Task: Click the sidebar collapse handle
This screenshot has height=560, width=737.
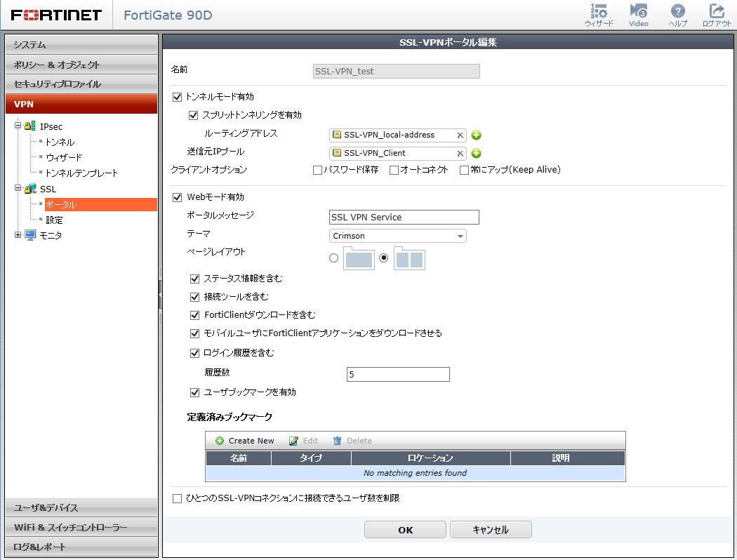Action: pos(160,295)
